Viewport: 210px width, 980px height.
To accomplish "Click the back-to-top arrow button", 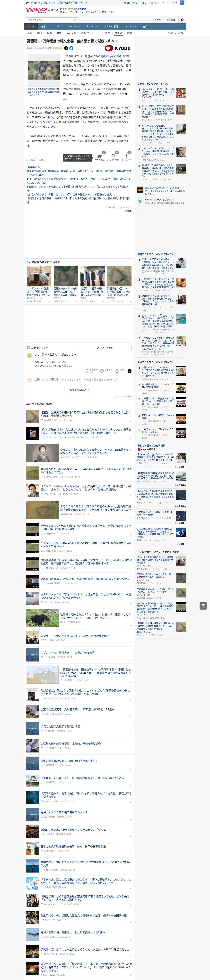I will 203,606.
